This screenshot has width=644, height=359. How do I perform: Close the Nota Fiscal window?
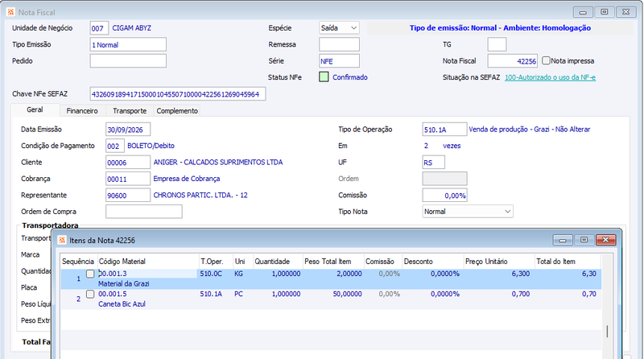click(626, 12)
